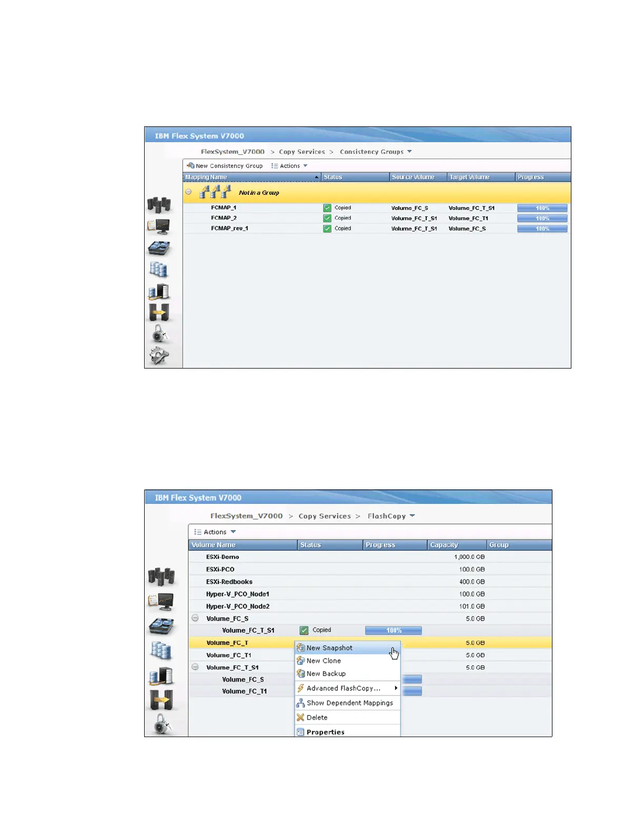This screenshot has height=834, width=644.
Task: Open Actions dropdown in FlashCopy window
Action: (215, 532)
